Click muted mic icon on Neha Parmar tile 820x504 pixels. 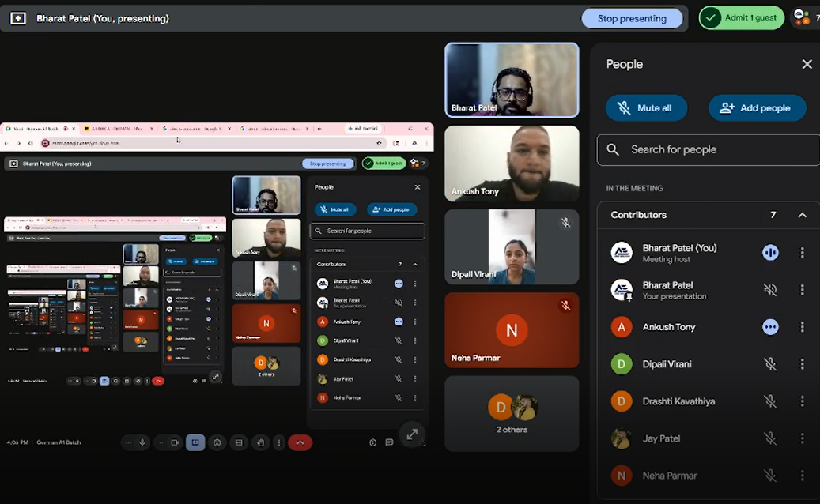(x=565, y=306)
